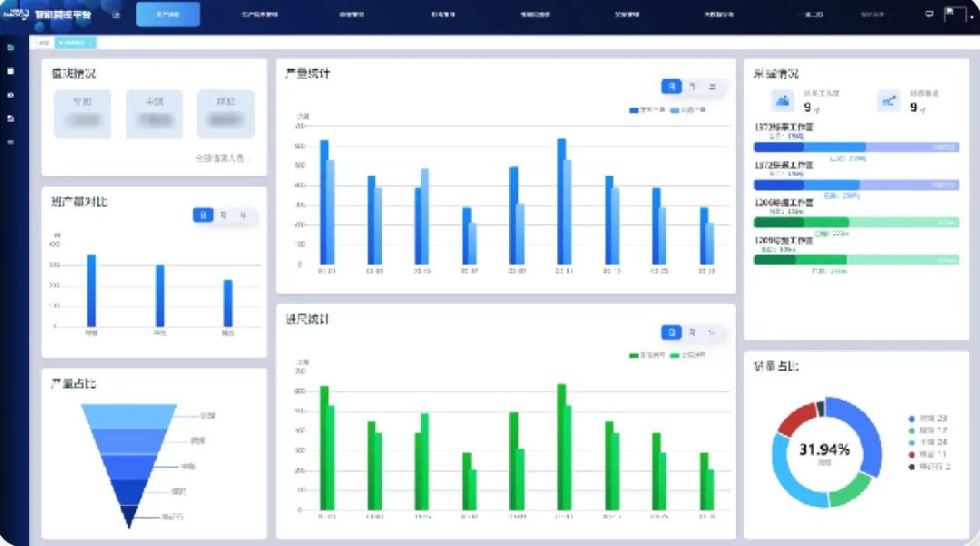Viewport: 980px width, 546px height.
Task: Open the last shift card in 值班情况
Action: pos(226,113)
